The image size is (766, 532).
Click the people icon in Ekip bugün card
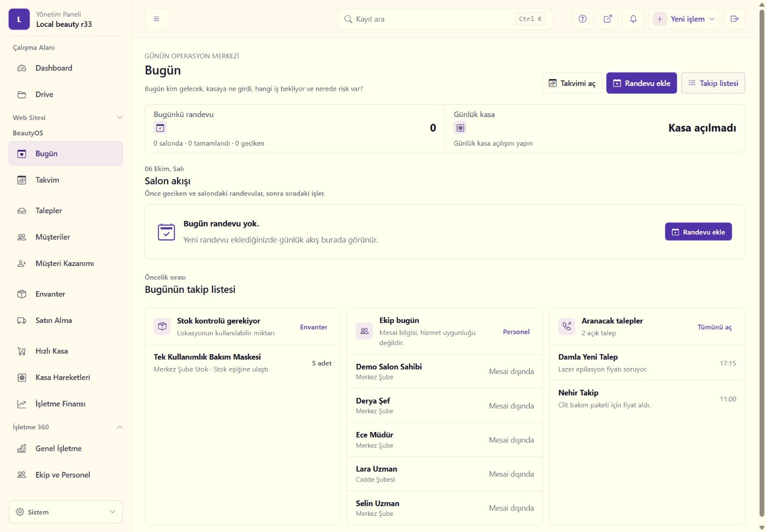[x=364, y=331]
